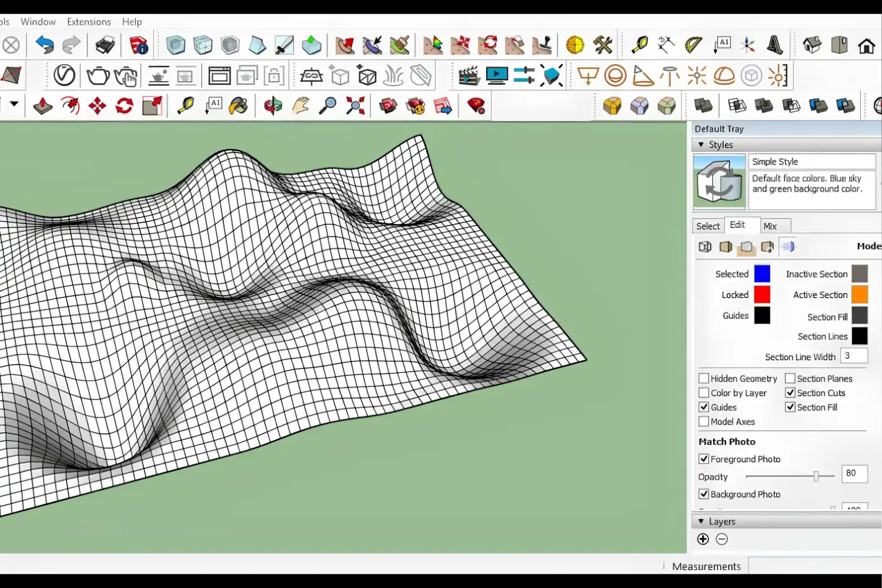Collapse the Layers panel

click(701, 522)
